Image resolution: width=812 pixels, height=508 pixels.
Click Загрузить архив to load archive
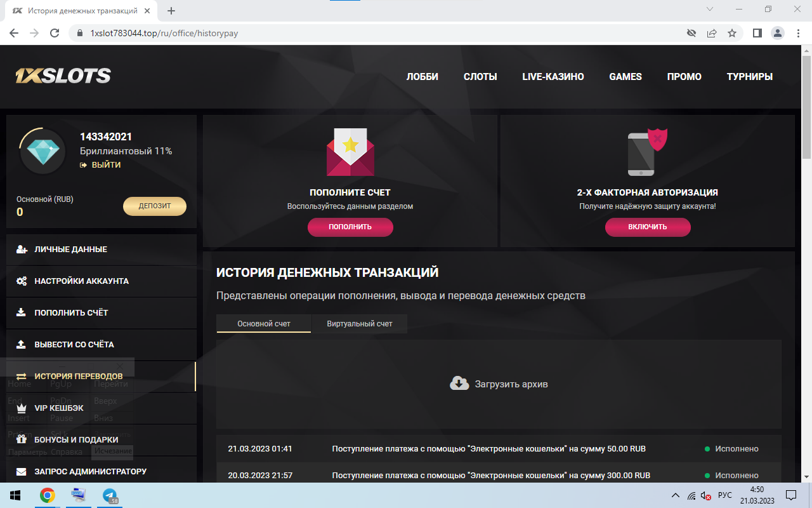click(499, 384)
